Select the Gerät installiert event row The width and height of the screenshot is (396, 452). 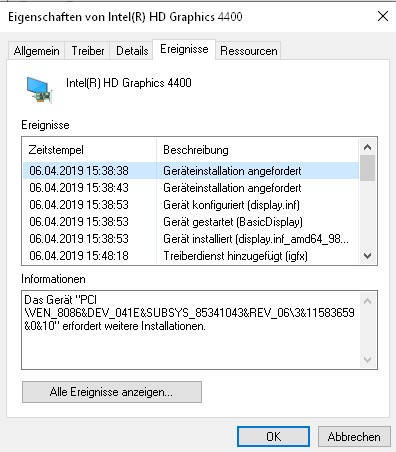coord(191,239)
